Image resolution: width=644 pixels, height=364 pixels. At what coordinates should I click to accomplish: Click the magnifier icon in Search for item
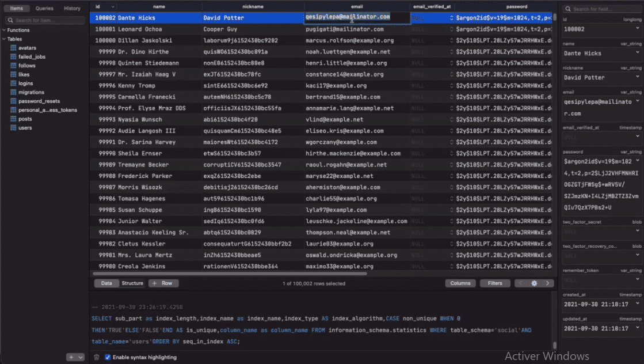[10, 20]
